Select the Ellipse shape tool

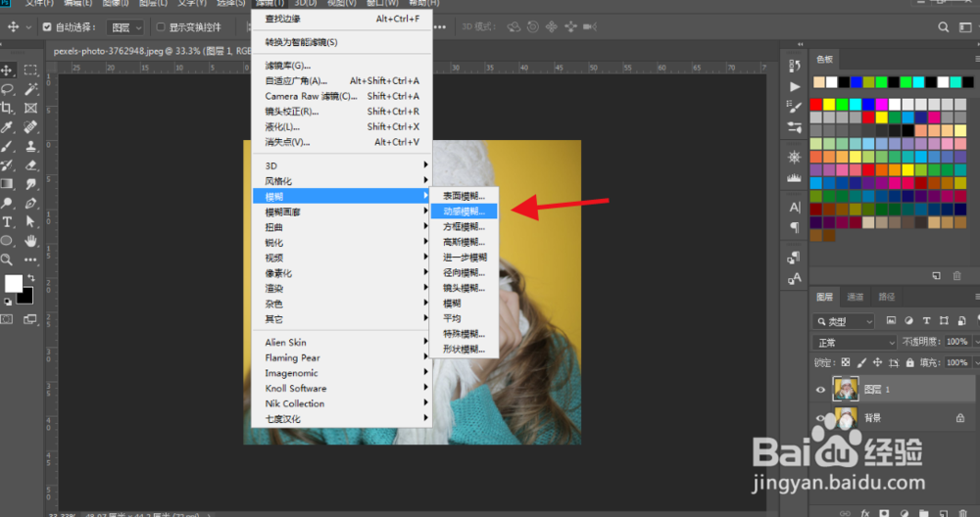click(x=7, y=241)
